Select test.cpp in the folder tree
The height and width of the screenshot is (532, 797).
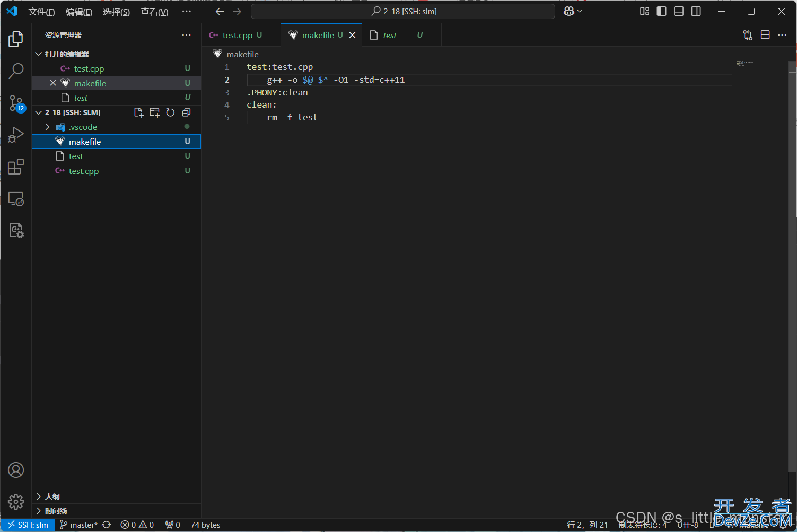[117, 171]
